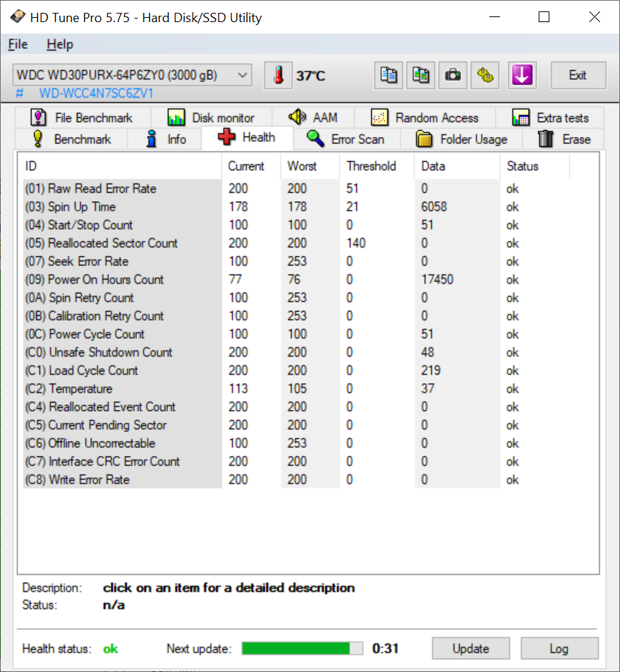The image size is (620, 672).
Task: Click the serial number WD-WCC4N7SC6ZV1
Action: [x=96, y=93]
